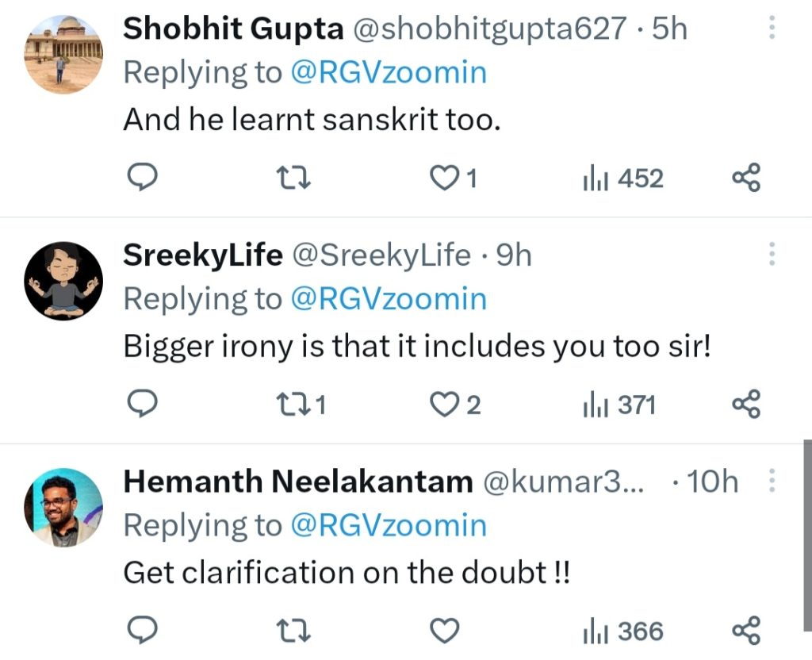Open the @RGVzoomin mentioned profile link
The height and width of the screenshot is (660, 812).
pos(388,71)
